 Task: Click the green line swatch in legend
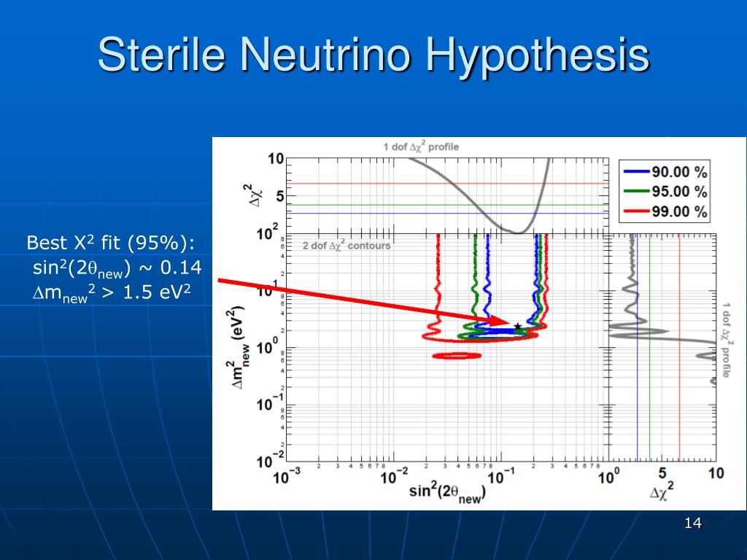coord(636,191)
